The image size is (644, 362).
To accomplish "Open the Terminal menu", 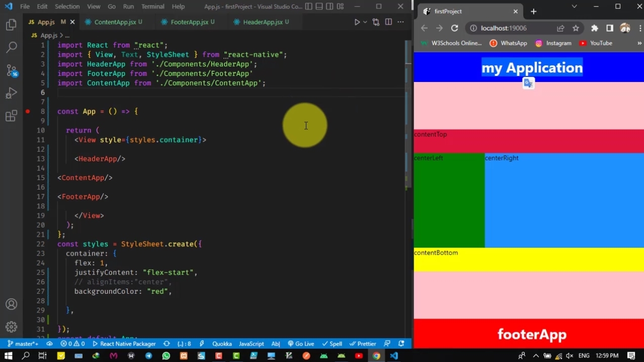I will tap(152, 7).
